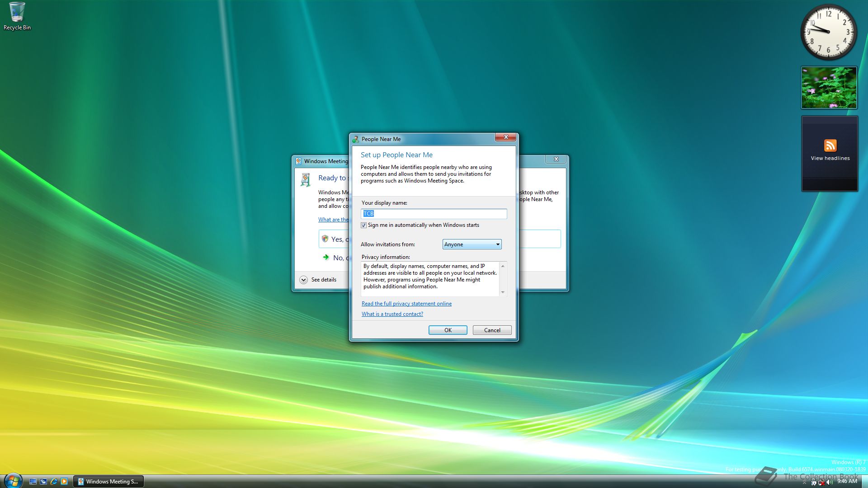Click the disconnected network tray icon
Image resolution: width=868 pixels, height=488 pixels.
click(821, 482)
